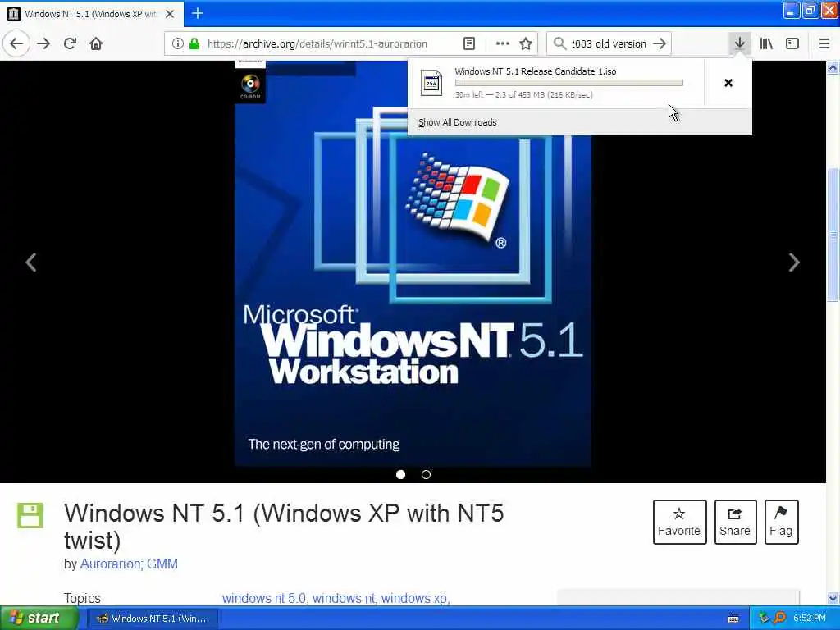Open the Firefox home page

click(x=96, y=43)
